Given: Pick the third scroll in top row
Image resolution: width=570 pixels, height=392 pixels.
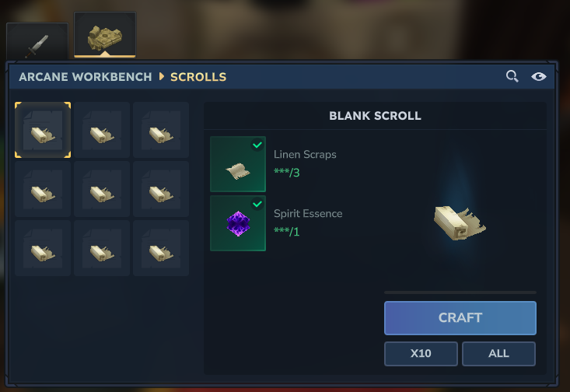Looking at the screenshot, I should (x=161, y=130).
